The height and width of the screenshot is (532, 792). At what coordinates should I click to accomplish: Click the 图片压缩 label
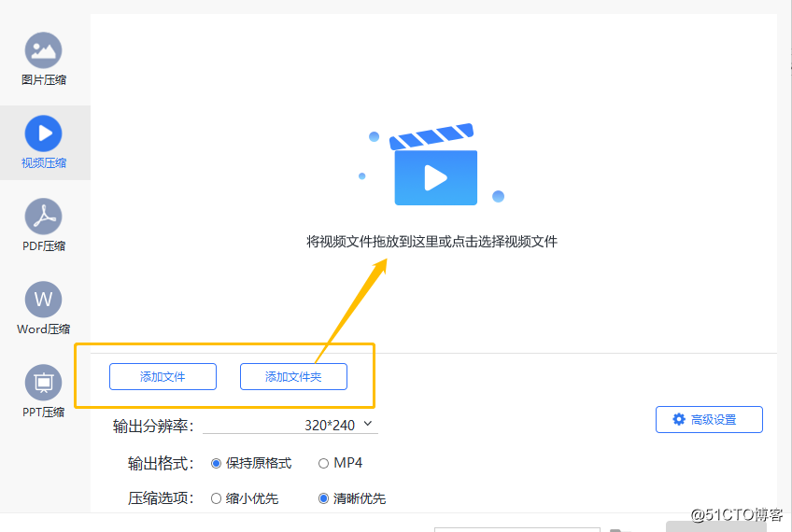pos(44,79)
